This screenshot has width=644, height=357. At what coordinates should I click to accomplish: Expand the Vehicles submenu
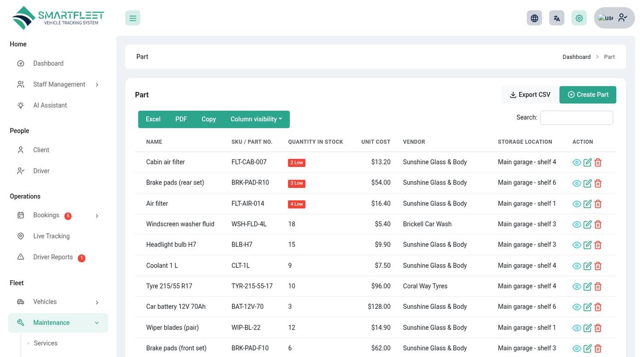click(x=58, y=302)
